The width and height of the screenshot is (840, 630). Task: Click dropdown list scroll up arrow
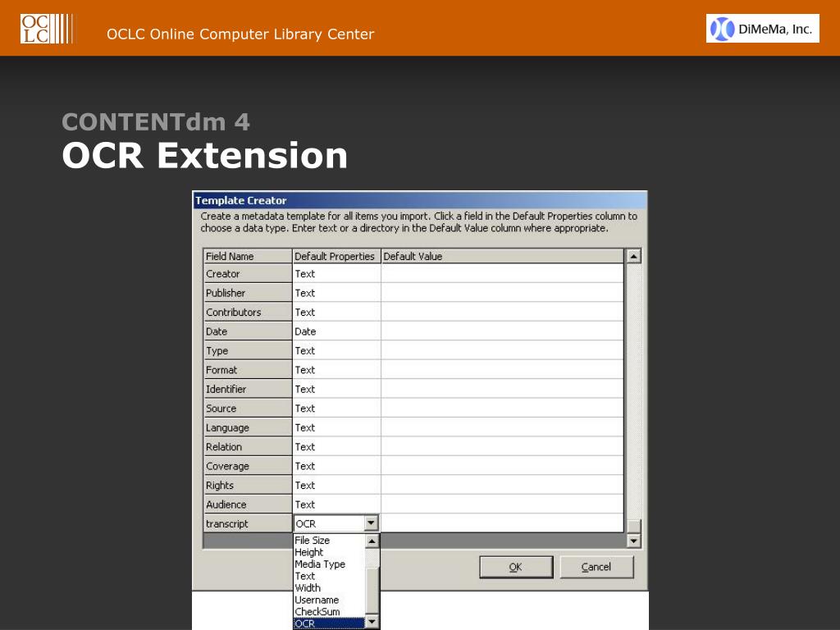(372, 541)
